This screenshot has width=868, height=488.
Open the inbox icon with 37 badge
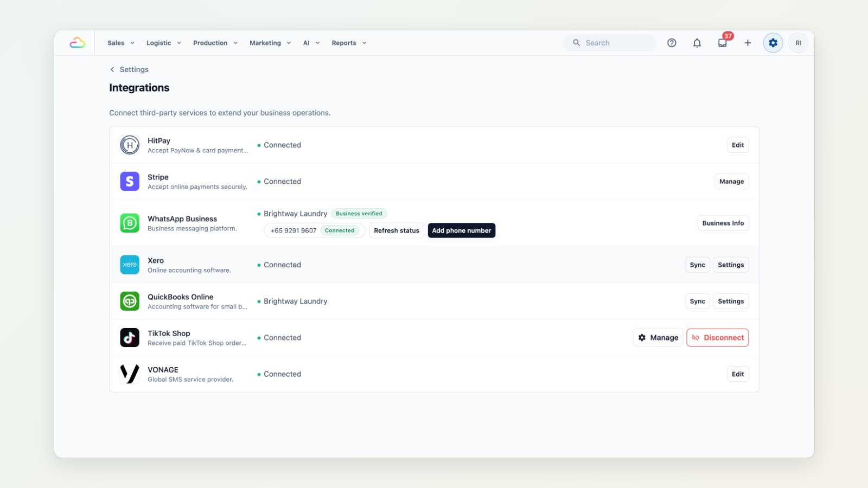pos(723,43)
